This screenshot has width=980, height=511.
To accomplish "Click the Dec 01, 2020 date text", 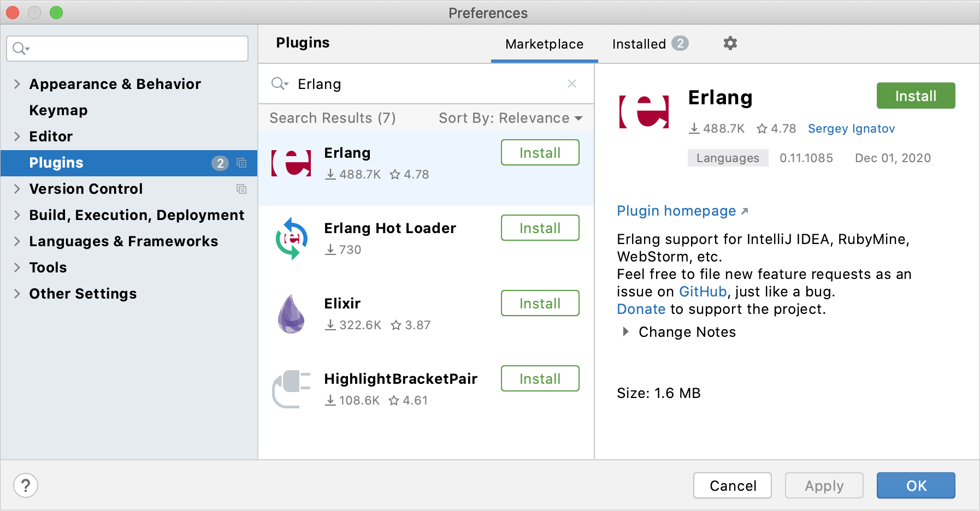I will coord(893,158).
